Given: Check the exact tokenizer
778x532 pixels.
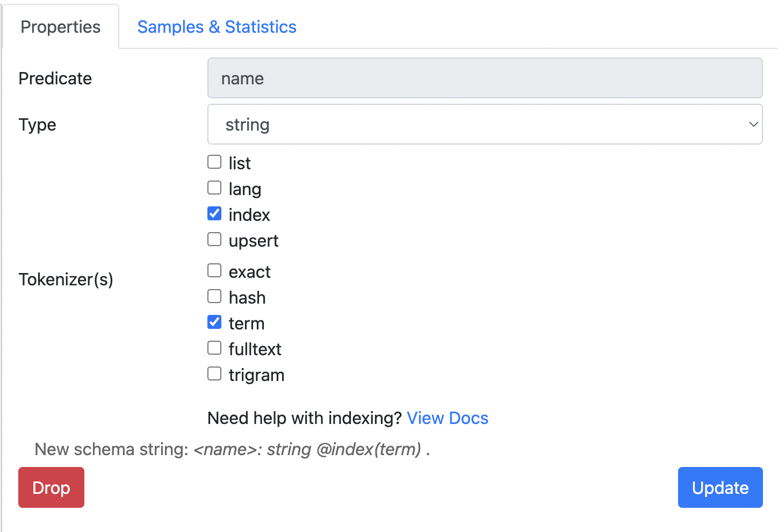Looking at the screenshot, I should pyautogui.click(x=214, y=270).
